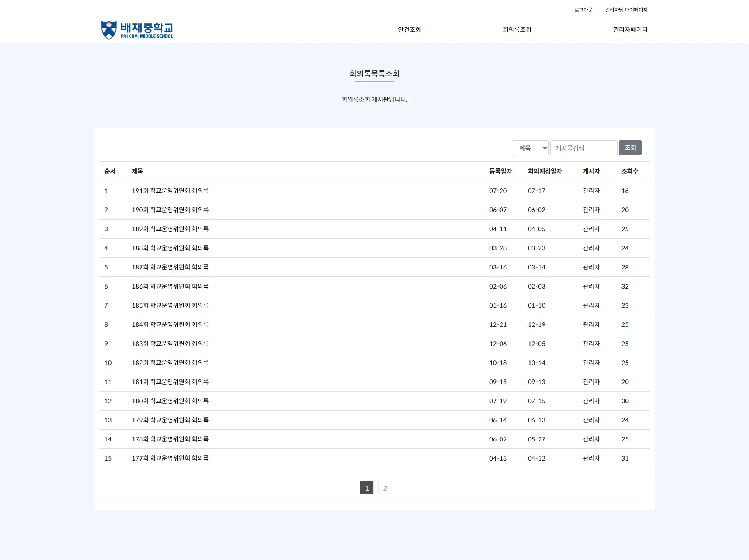
Task: Click view count 32 in 186회 row
Action: 625,286
